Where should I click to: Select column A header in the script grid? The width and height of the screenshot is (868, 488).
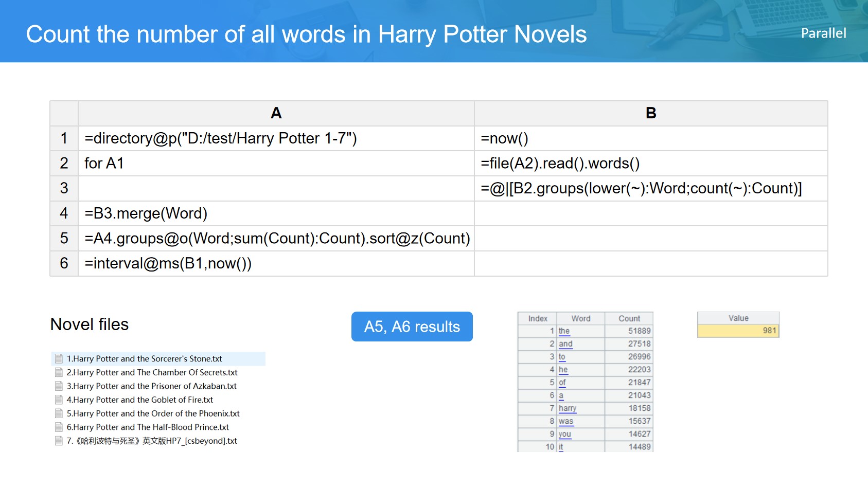pos(276,113)
